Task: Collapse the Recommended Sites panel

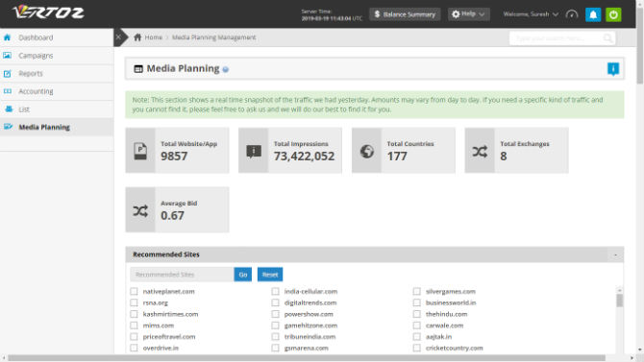Action: 615,254
